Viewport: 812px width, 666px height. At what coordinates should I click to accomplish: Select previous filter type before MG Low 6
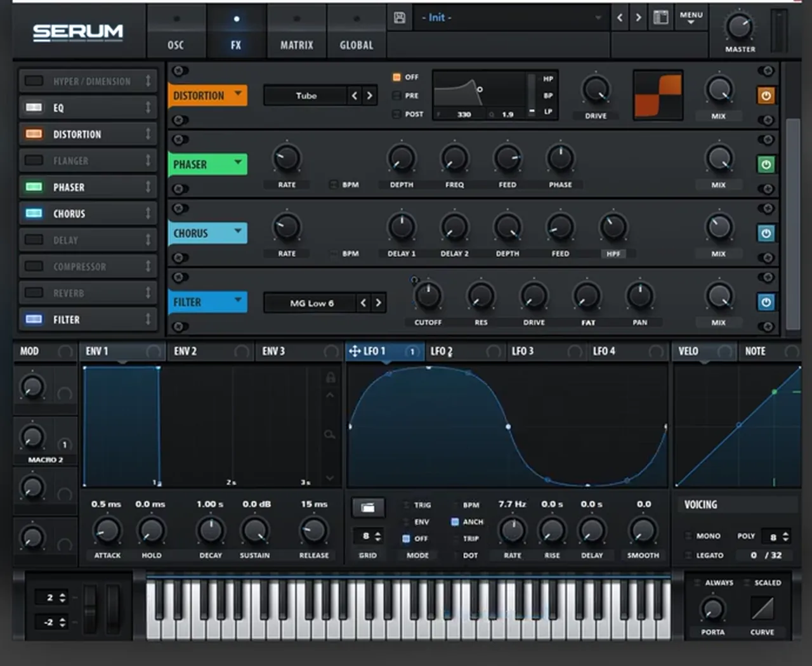[363, 303]
